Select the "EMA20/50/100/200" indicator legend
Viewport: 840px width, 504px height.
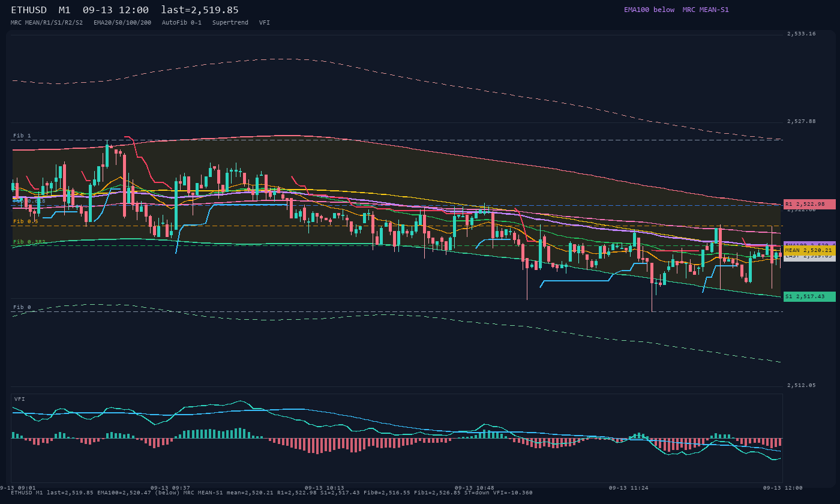tap(122, 22)
